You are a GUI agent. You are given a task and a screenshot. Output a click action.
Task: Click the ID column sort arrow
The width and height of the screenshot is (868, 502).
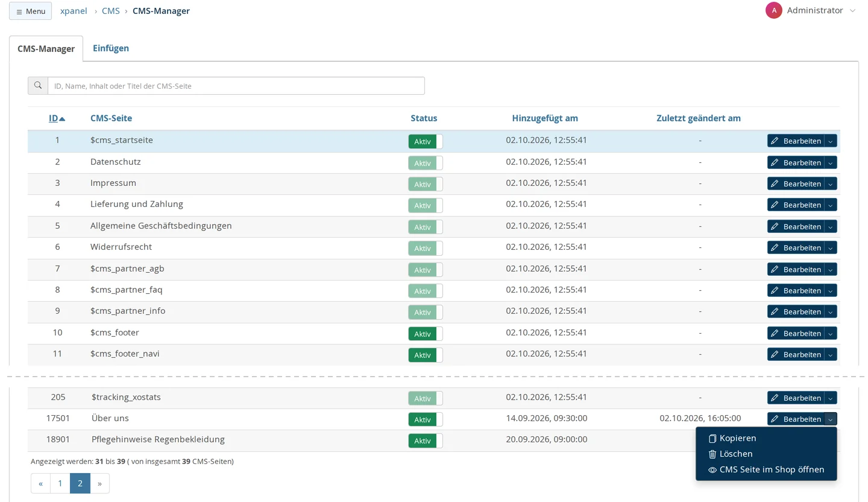62,119
